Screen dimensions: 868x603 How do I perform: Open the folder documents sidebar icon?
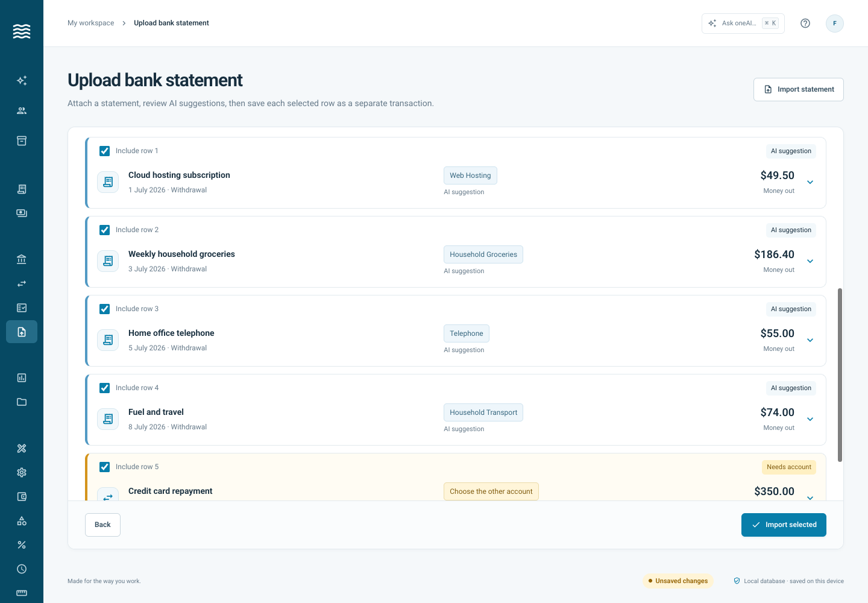(x=22, y=402)
